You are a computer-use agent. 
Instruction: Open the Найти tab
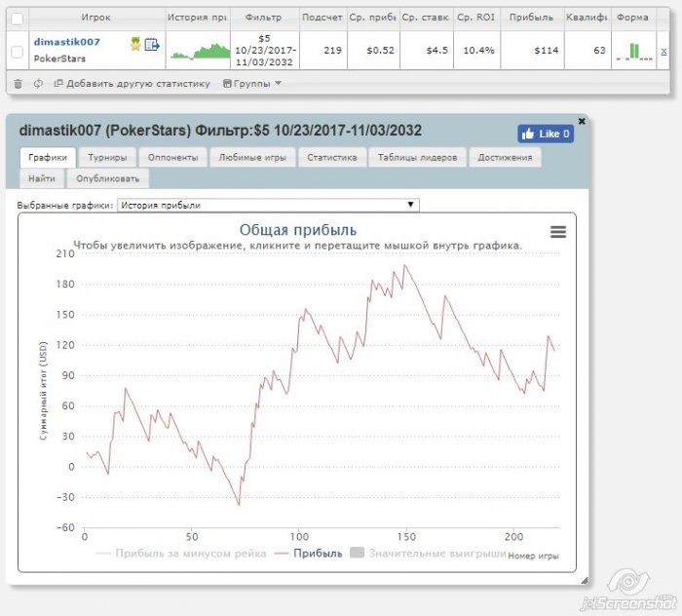click(42, 178)
